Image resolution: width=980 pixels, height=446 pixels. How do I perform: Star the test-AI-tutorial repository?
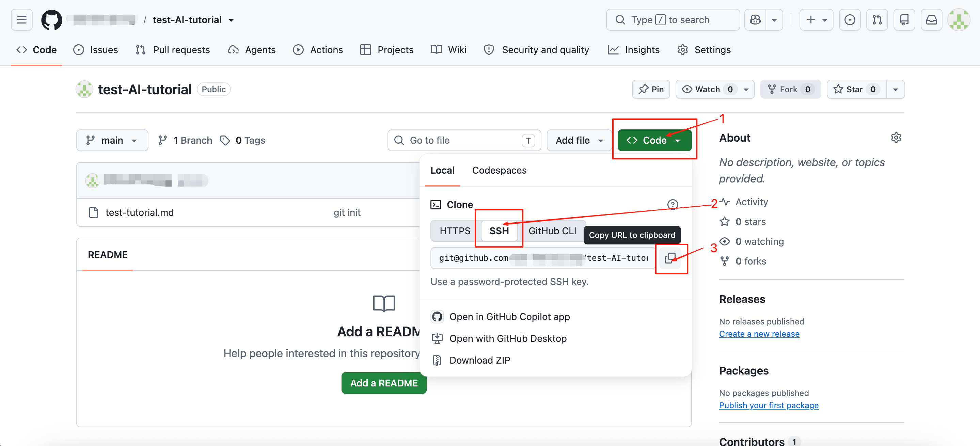tap(856, 89)
